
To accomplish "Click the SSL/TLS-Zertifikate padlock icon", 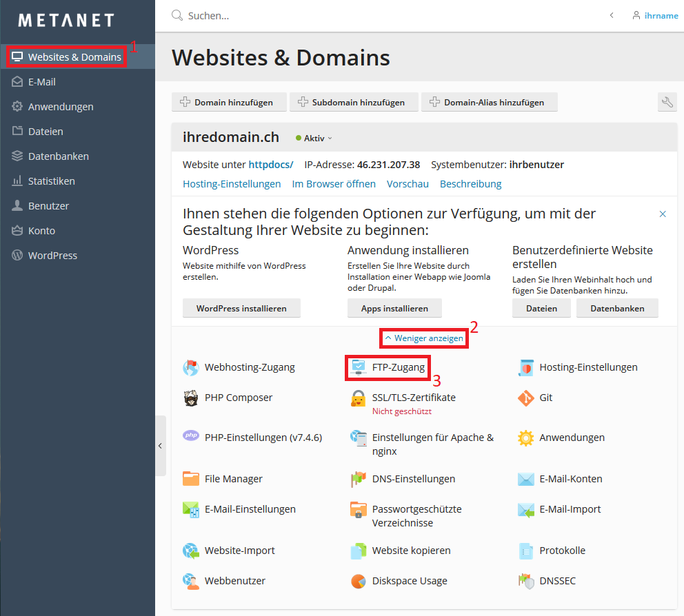I will coord(359,398).
